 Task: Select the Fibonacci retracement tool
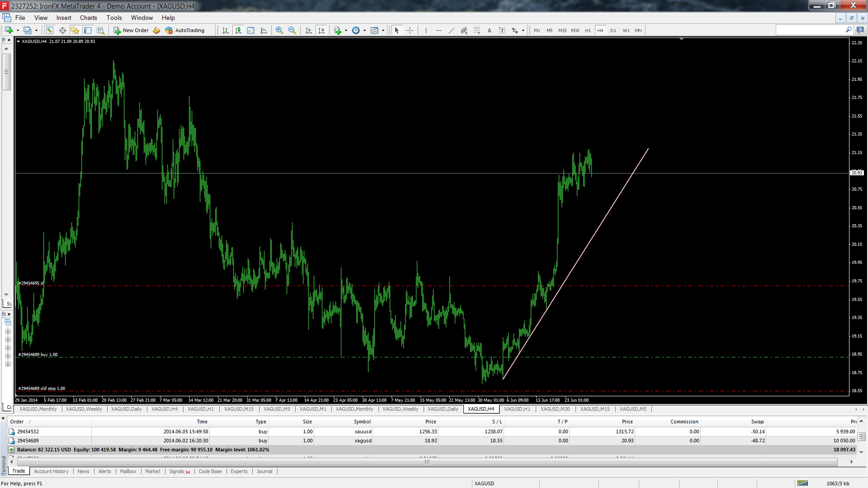click(x=476, y=30)
